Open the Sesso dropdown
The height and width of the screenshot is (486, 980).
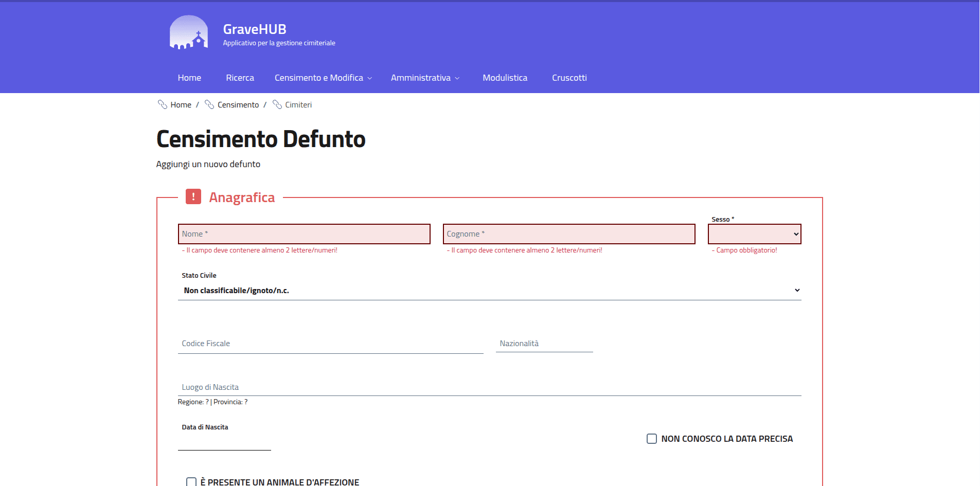[x=754, y=234]
